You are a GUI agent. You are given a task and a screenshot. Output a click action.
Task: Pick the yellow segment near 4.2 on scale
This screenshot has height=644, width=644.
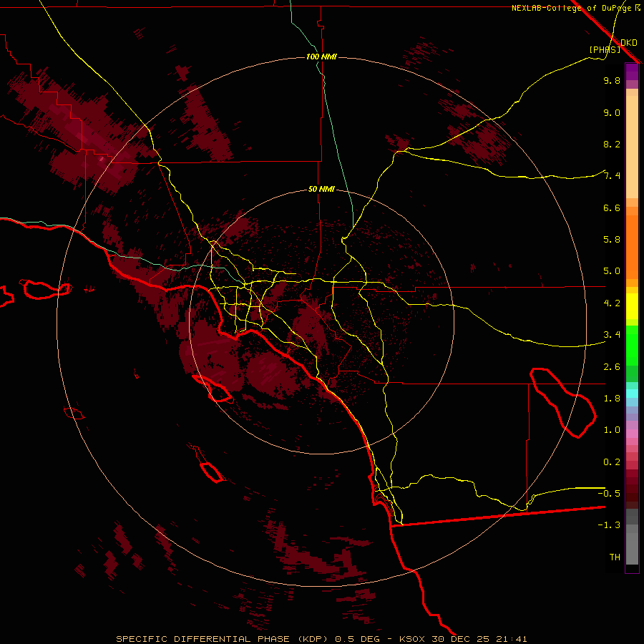coord(632,303)
